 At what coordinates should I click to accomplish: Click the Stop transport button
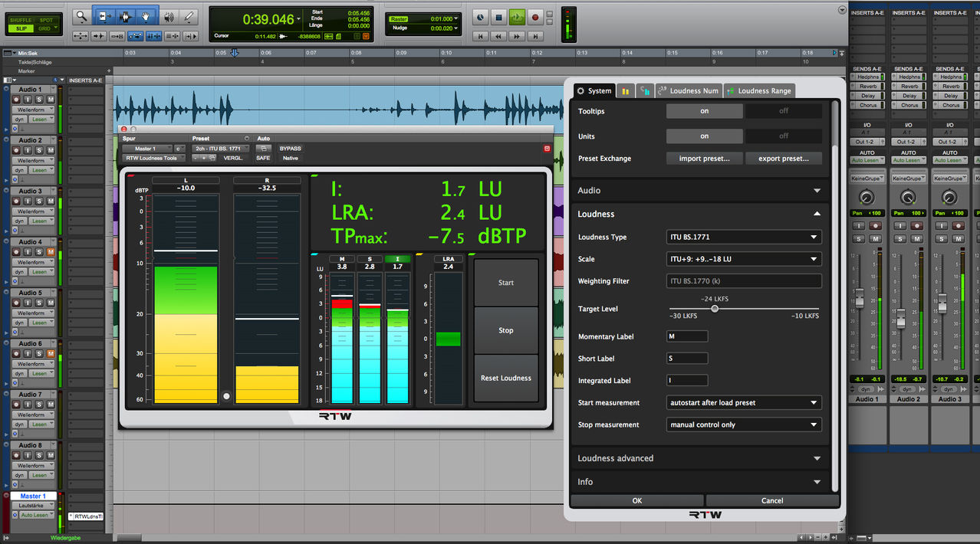498,17
